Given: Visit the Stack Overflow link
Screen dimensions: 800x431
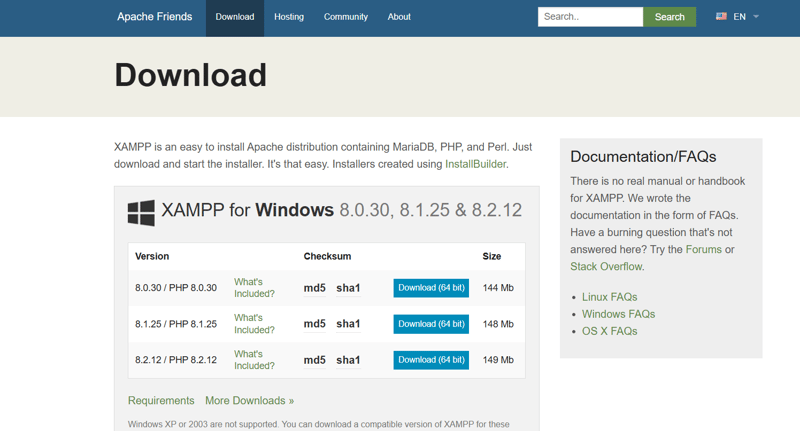Looking at the screenshot, I should tap(606, 266).
